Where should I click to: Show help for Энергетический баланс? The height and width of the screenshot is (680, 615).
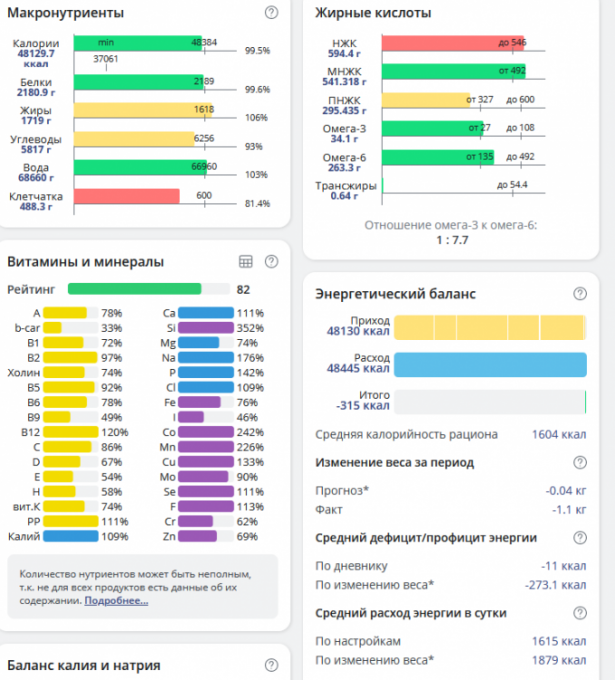tap(580, 294)
